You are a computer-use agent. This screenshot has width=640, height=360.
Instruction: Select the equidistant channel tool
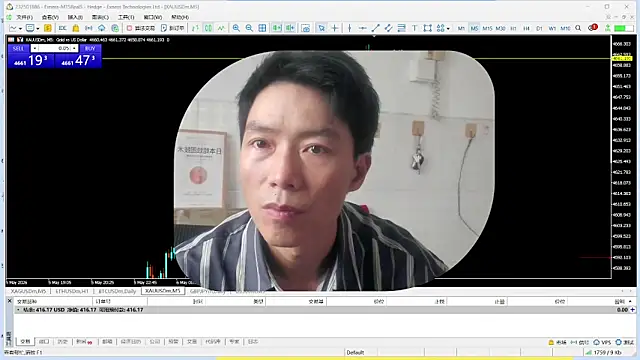click(389, 28)
